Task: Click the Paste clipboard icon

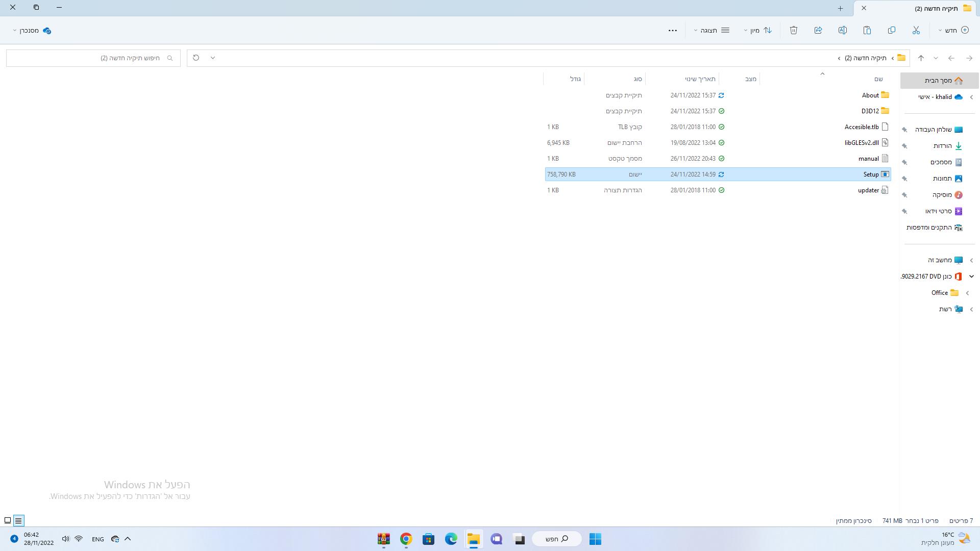Action: [x=867, y=31]
